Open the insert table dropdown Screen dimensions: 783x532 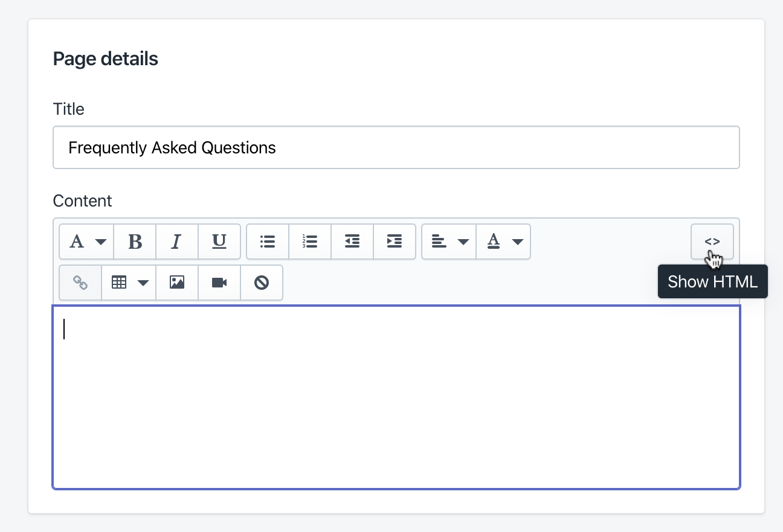tap(129, 282)
